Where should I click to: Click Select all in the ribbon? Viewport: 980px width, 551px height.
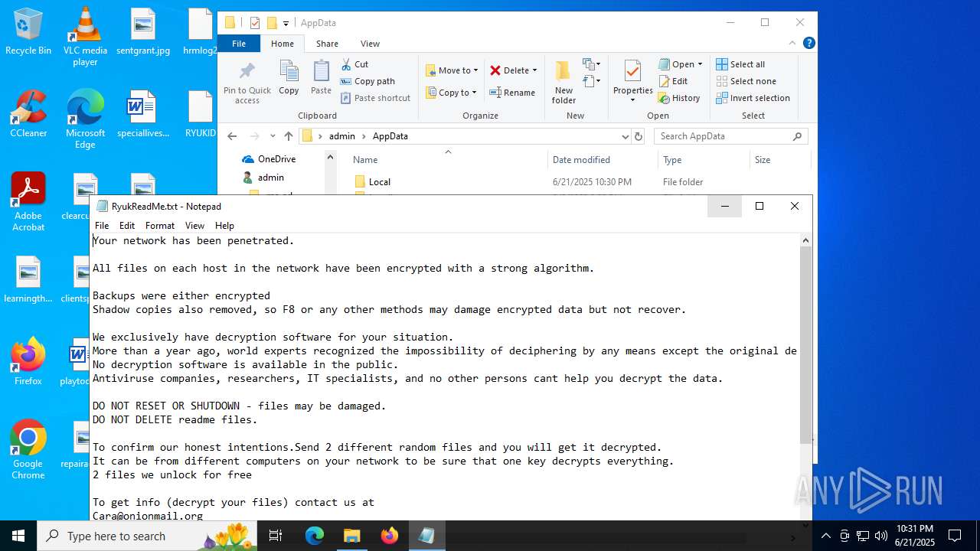click(740, 64)
